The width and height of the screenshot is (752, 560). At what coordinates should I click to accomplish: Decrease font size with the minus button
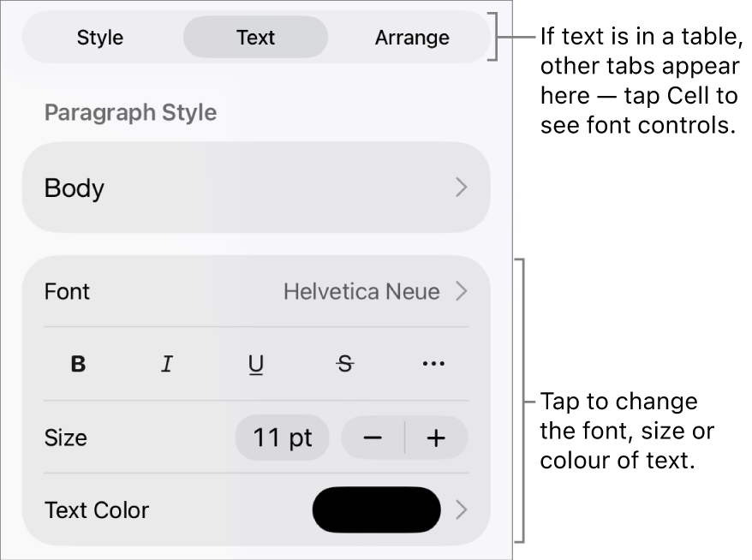[x=373, y=438]
